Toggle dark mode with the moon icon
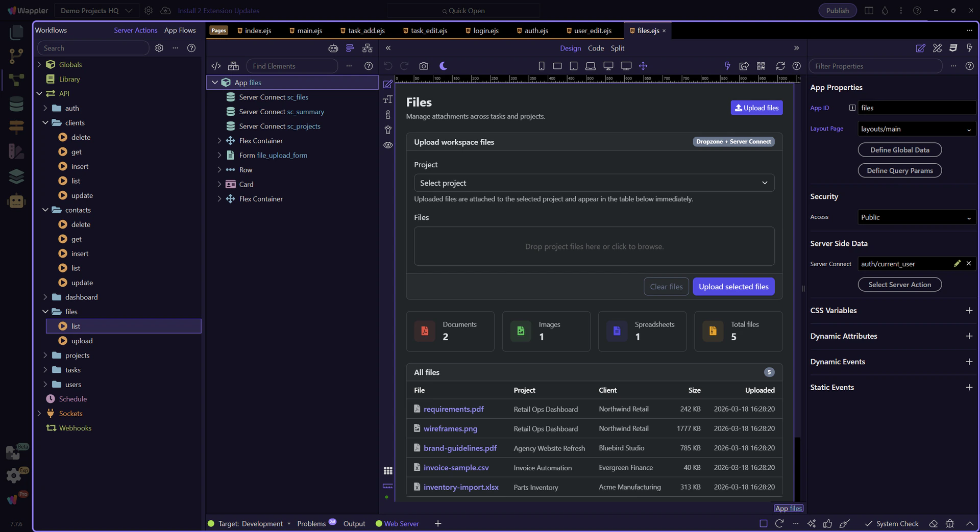The height and width of the screenshot is (532, 980). [x=443, y=66]
